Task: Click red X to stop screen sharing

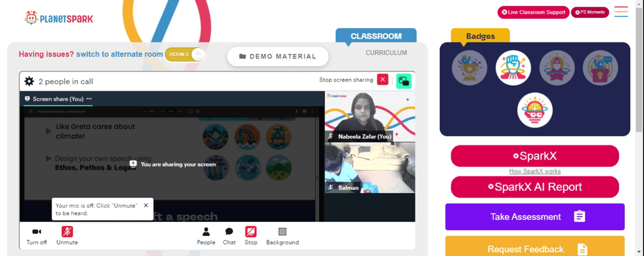Action: click(x=383, y=80)
